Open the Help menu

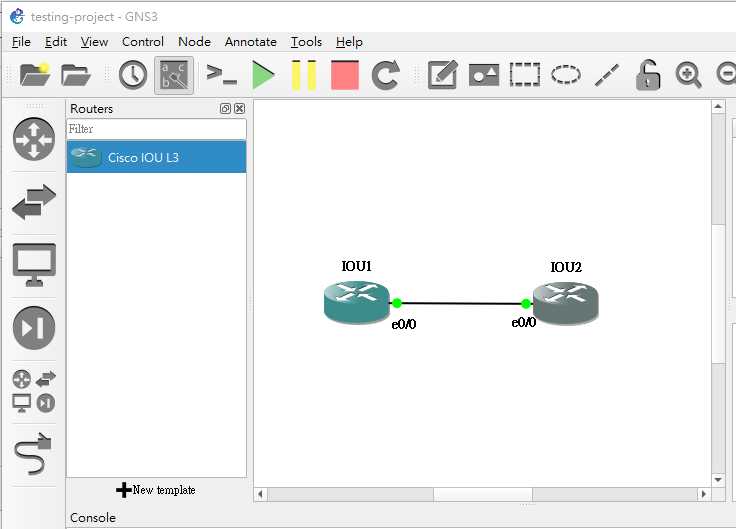point(349,42)
